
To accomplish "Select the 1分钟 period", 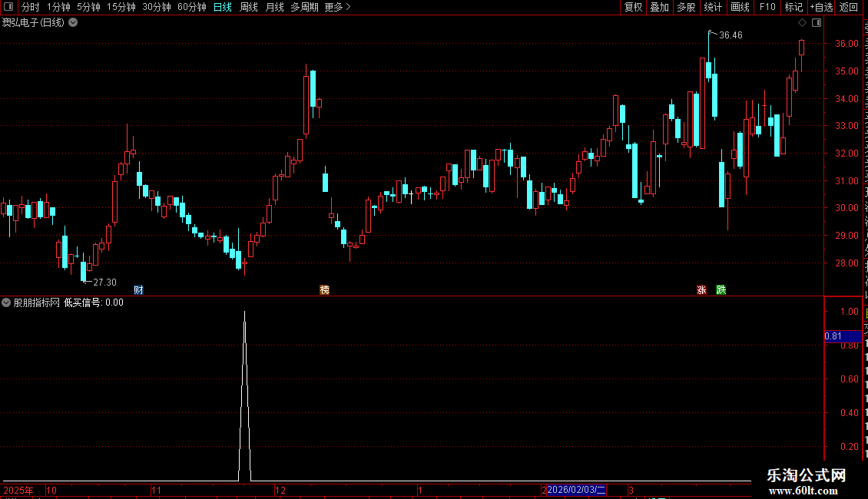I will (x=58, y=7).
